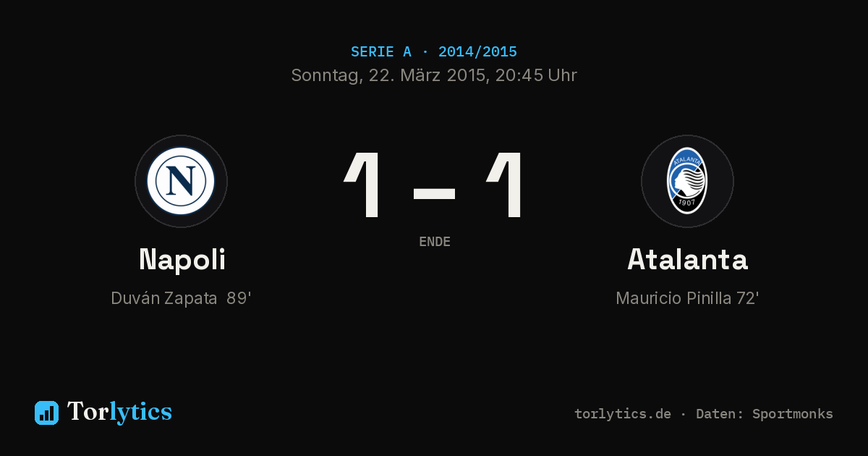Select the Napoli team name
The height and width of the screenshot is (456, 868).
click(182, 260)
